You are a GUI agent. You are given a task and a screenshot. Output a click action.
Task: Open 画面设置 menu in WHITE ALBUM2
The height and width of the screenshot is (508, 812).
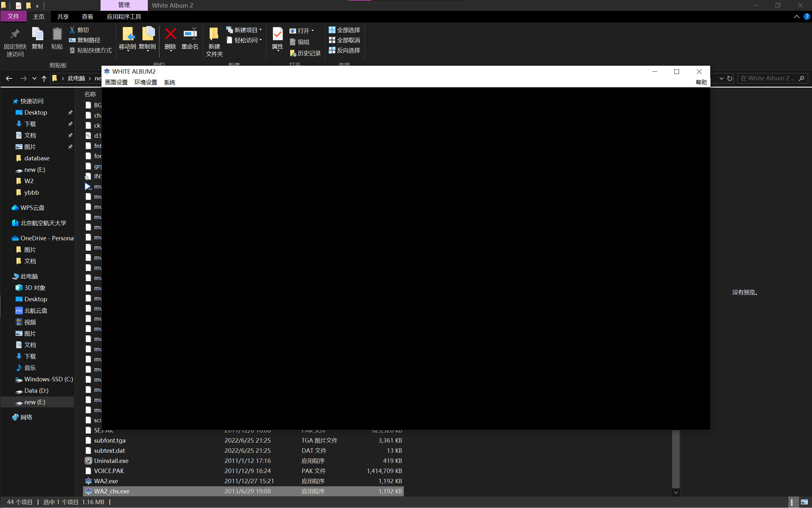pos(116,82)
